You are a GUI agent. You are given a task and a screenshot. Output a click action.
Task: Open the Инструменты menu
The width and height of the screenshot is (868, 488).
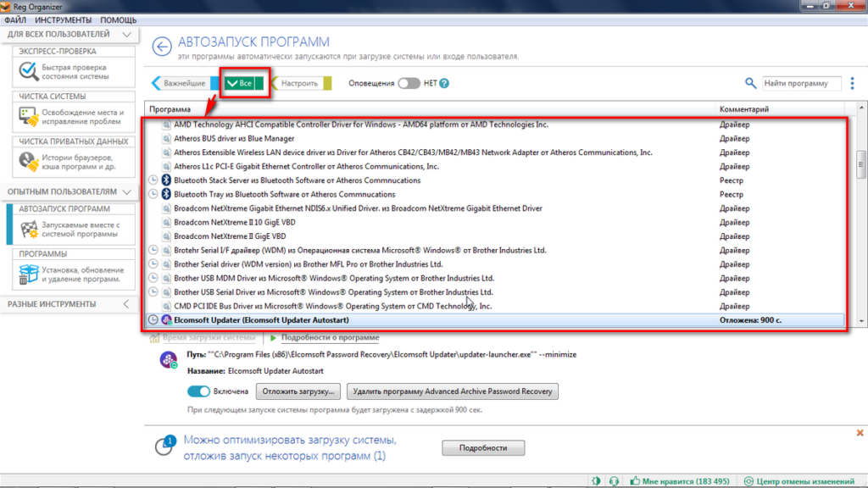click(63, 20)
